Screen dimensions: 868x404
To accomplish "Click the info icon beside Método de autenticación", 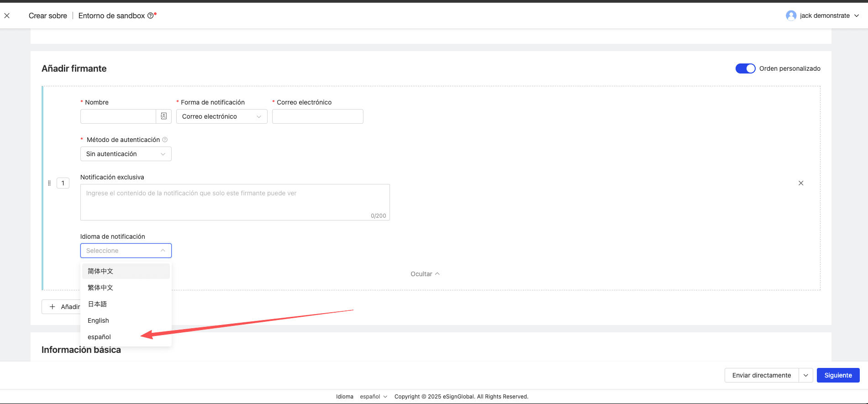I will 165,140.
